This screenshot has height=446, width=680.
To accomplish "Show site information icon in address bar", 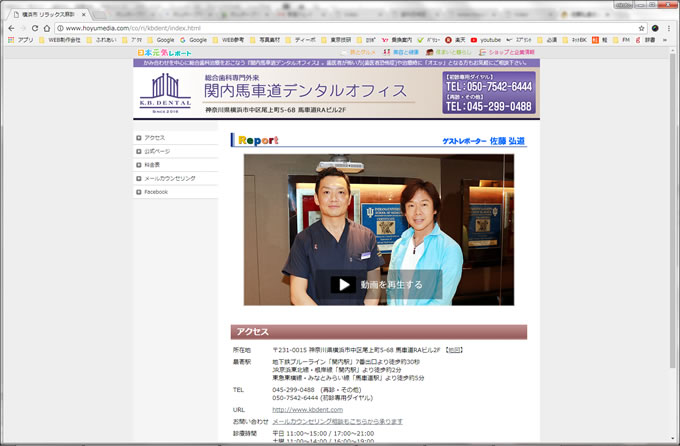I will pos(61,28).
